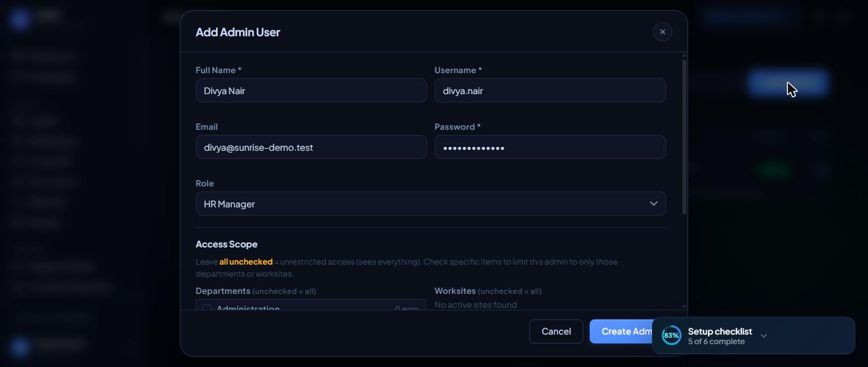Click the Departments label
The image size is (868, 367).
(x=222, y=291)
